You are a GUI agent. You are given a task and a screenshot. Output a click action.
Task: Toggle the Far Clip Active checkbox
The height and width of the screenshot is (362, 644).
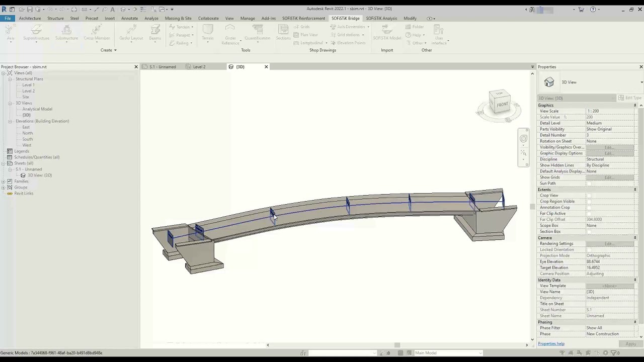(589, 214)
